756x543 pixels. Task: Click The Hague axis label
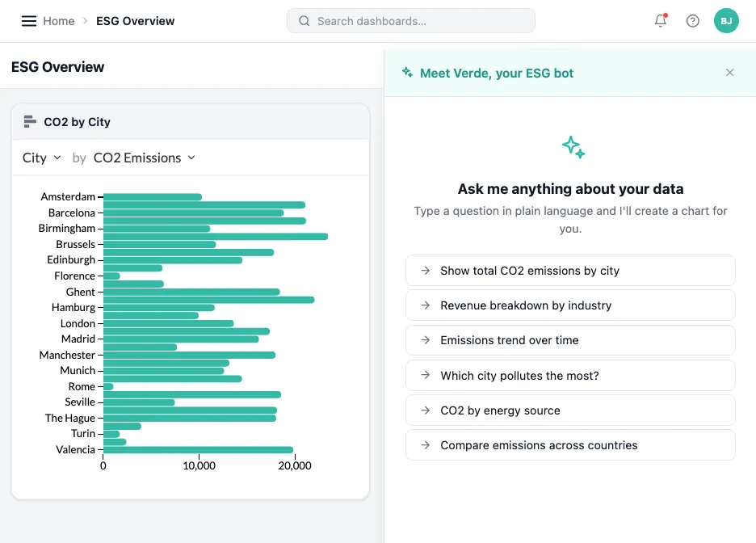tap(70, 418)
